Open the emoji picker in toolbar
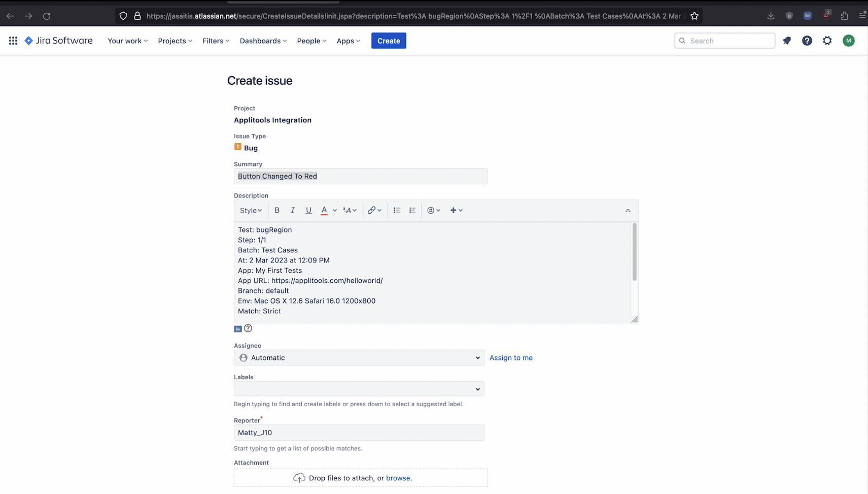Screen dimensions: 868x494 (x=434, y=210)
